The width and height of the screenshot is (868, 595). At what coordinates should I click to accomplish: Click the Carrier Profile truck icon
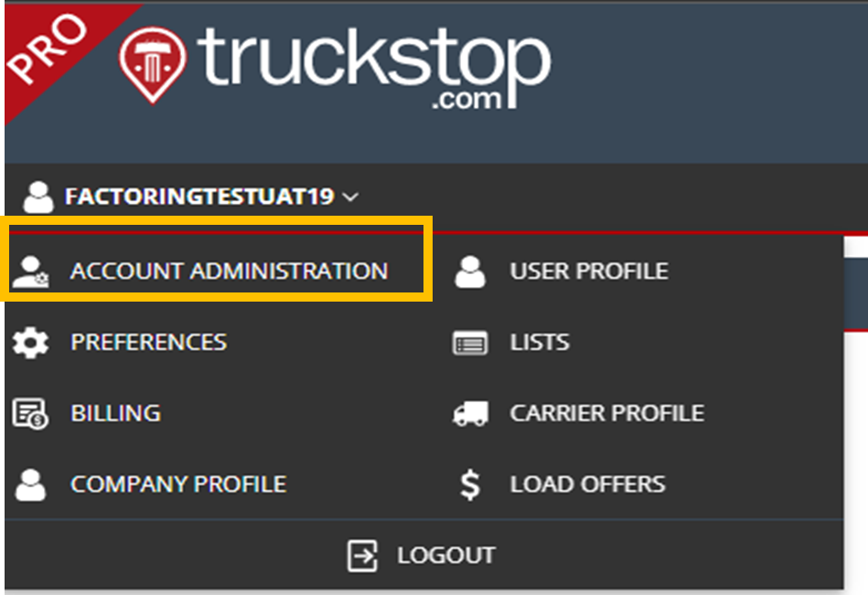[471, 412]
